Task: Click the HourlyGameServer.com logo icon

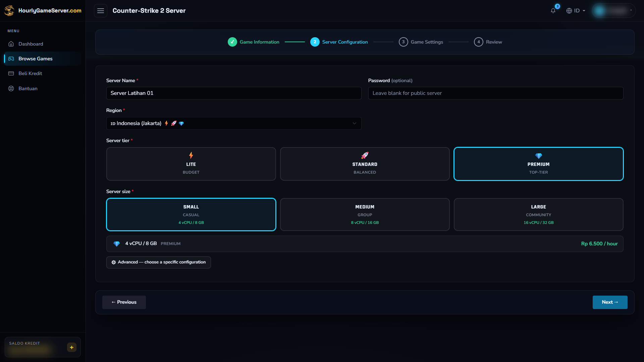Action: click(9, 10)
